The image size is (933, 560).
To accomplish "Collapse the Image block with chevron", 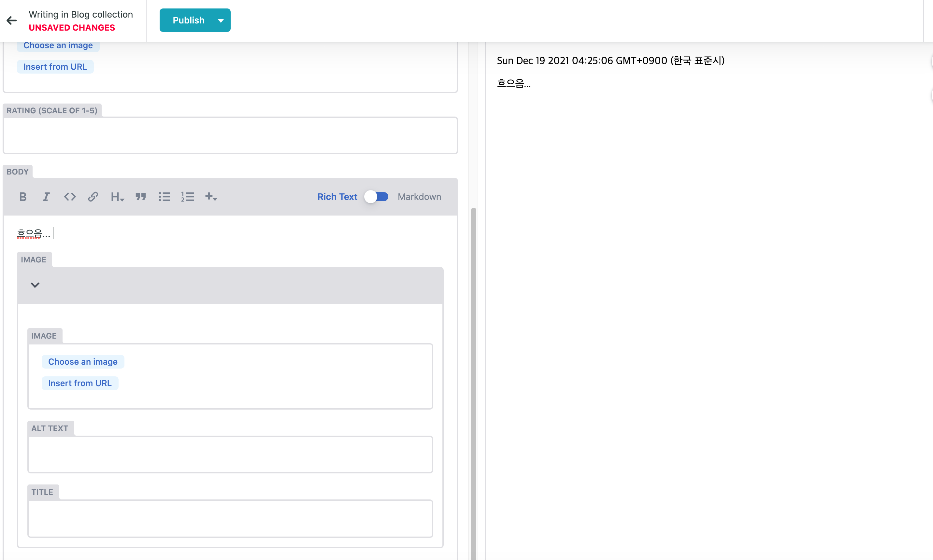I will point(35,285).
